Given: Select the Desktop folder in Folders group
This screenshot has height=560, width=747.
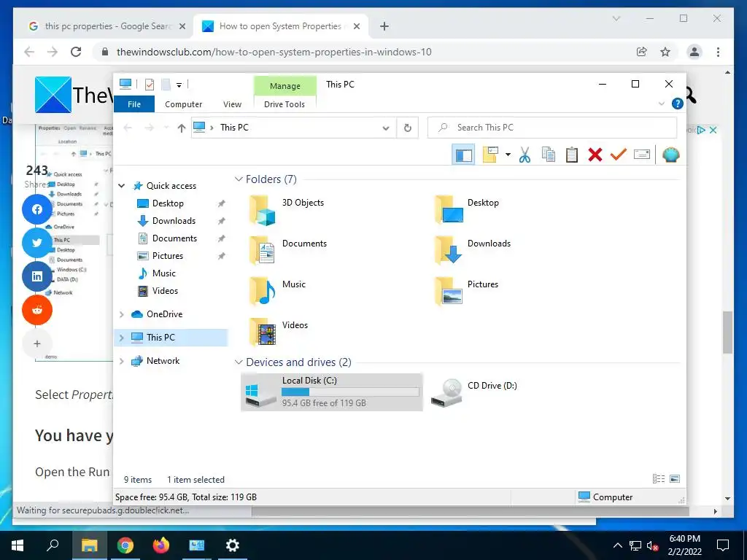Looking at the screenshot, I should click(x=468, y=210).
